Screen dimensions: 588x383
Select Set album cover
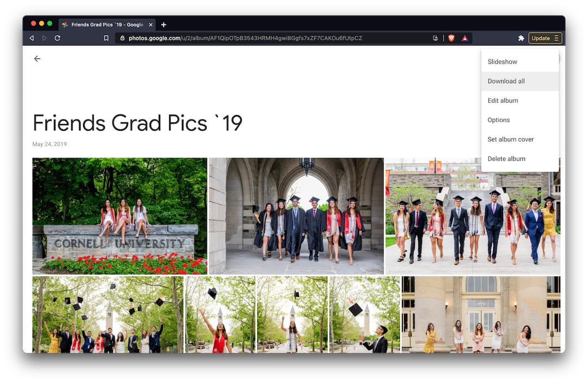click(x=510, y=139)
